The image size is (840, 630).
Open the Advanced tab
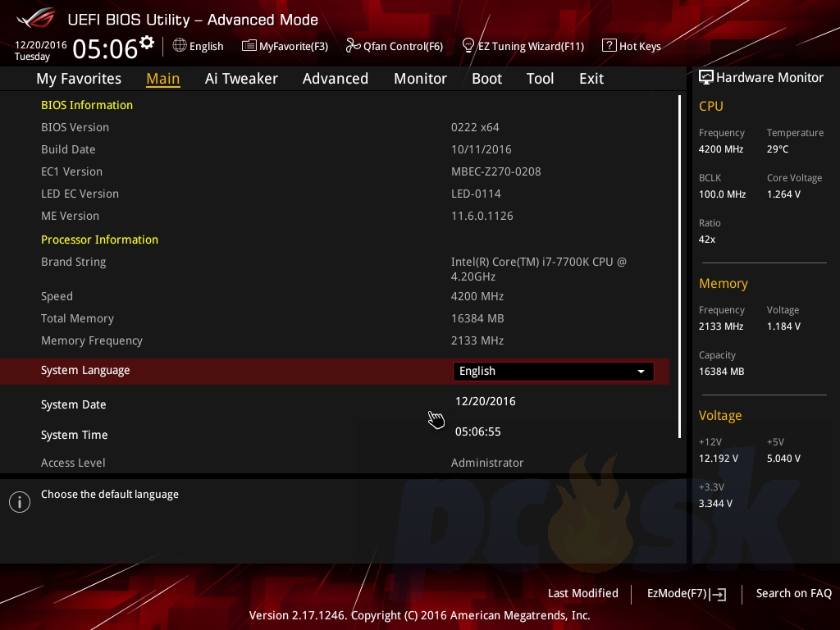point(336,79)
